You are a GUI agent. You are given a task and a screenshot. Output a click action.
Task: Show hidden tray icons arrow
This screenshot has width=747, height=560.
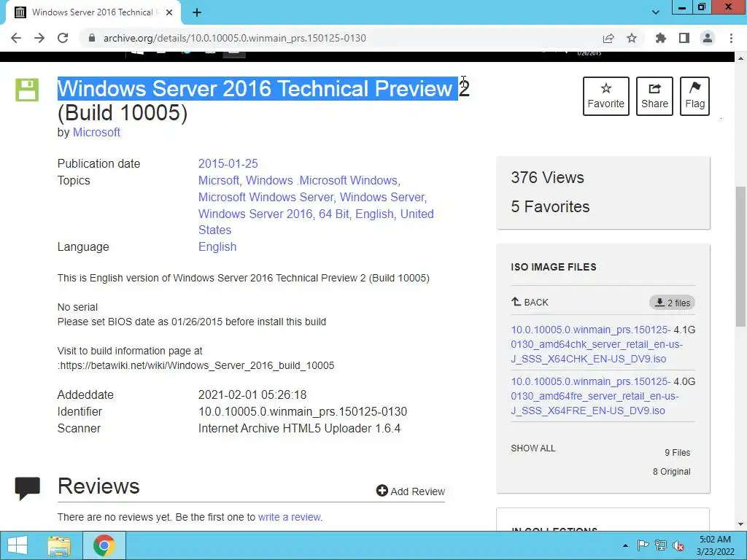625,545
